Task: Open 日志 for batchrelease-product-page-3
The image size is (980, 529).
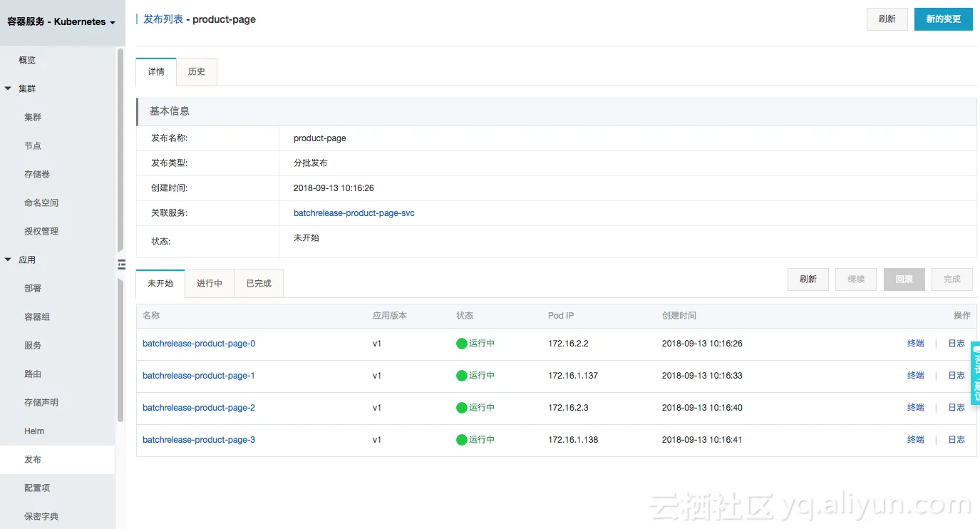Action: point(956,440)
